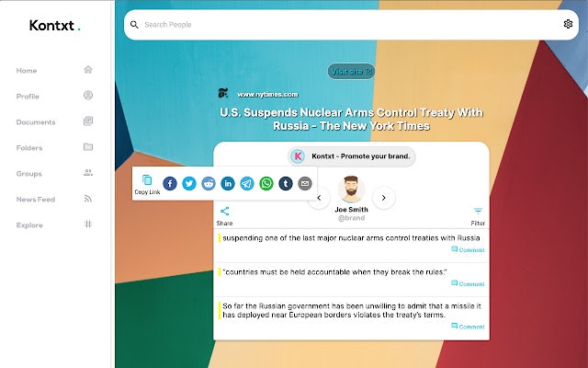Share via LinkedIn icon

coord(228,184)
